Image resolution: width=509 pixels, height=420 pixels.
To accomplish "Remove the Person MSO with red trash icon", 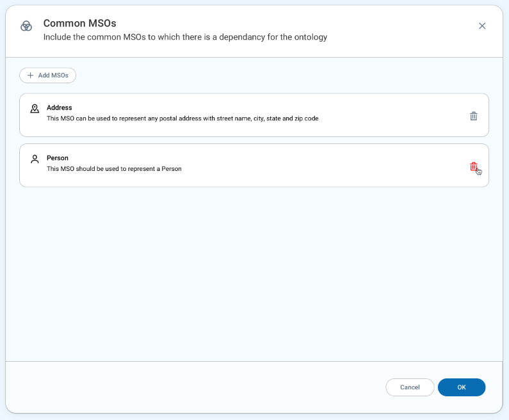I will [474, 166].
